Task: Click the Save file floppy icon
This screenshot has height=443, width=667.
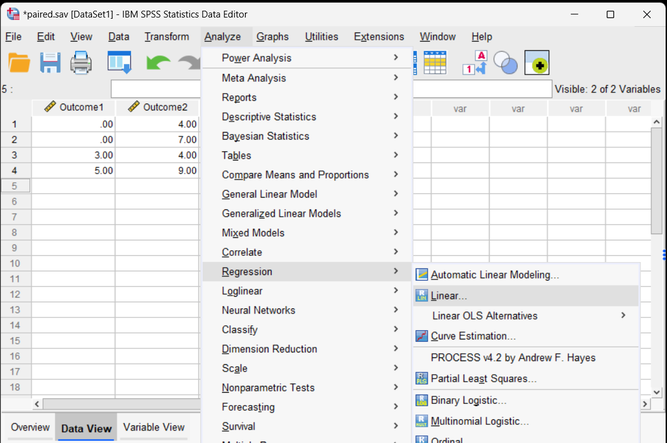Action: click(50, 63)
